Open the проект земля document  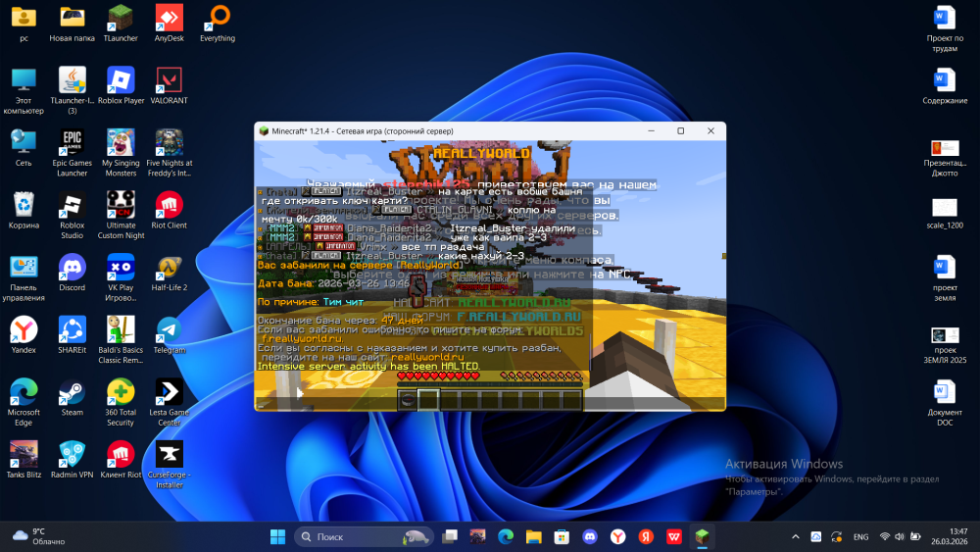[x=945, y=278]
